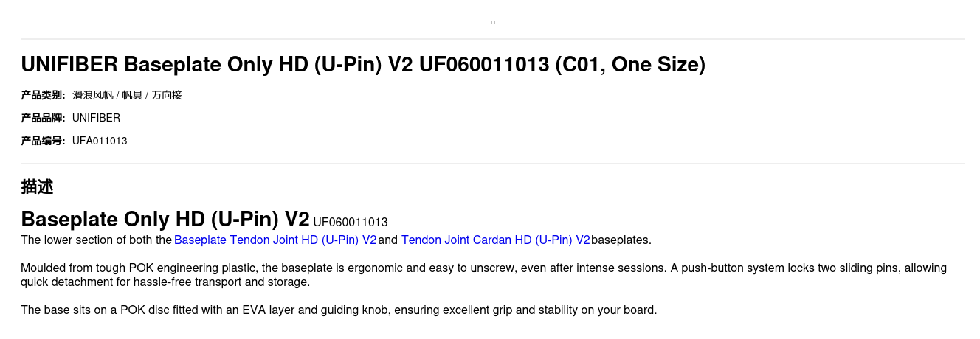Select the UNIFIBER brand value
This screenshot has width=980, height=339.
96,118
